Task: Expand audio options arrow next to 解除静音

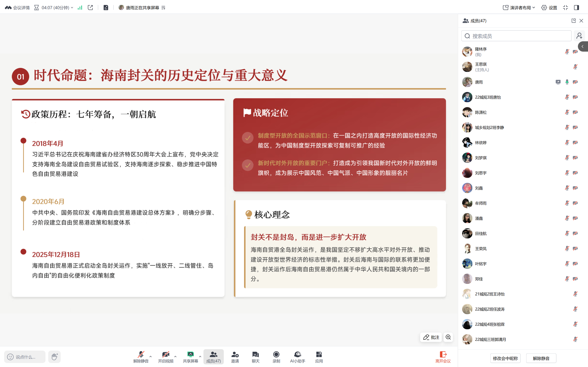Action: coord(151,356)
